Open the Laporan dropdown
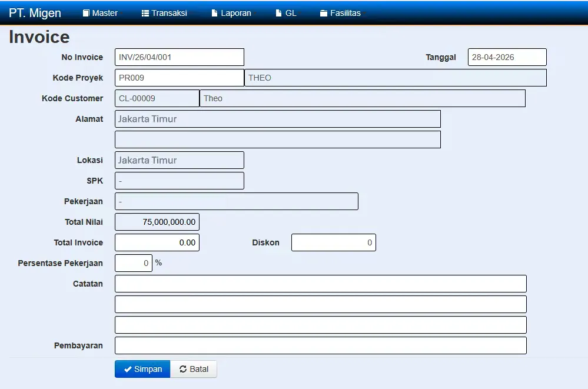This screenshot has height=389, width=588. click(233, 13)
